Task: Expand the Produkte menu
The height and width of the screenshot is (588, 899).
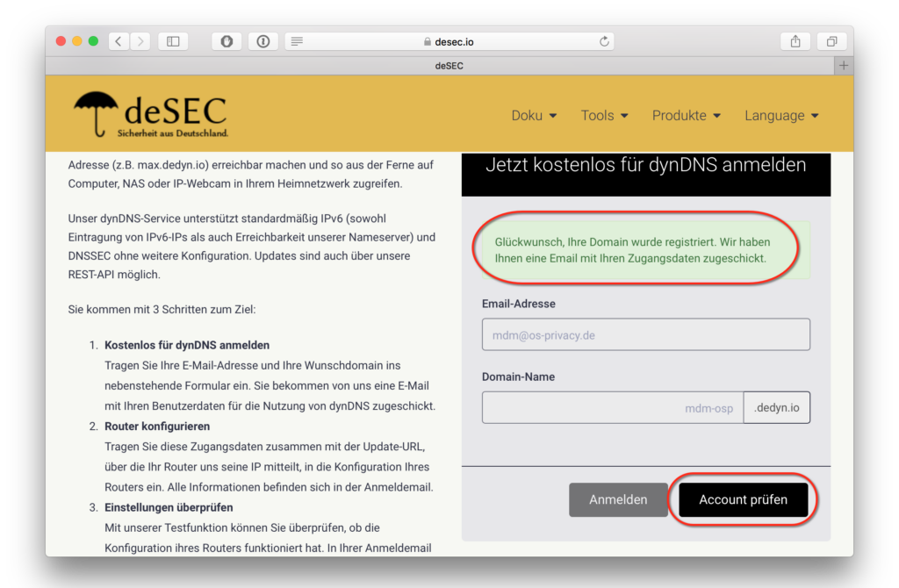Action: click(x=687, y=116)
